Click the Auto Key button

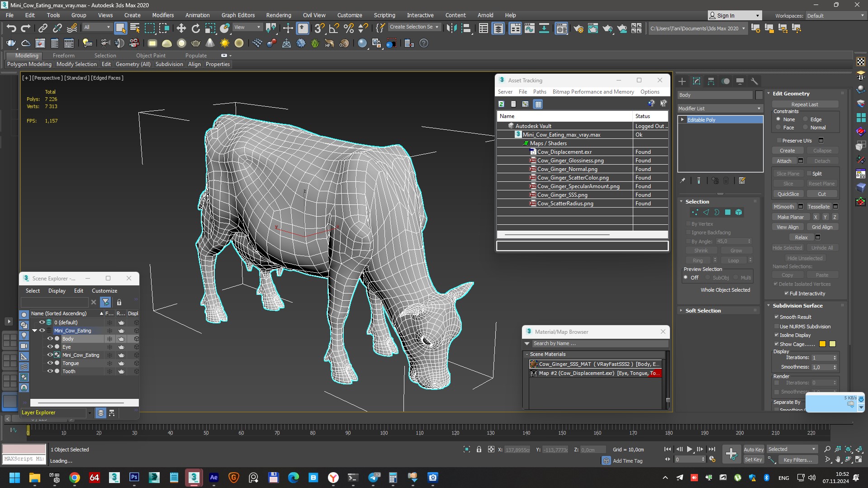[x=754, y=449]
